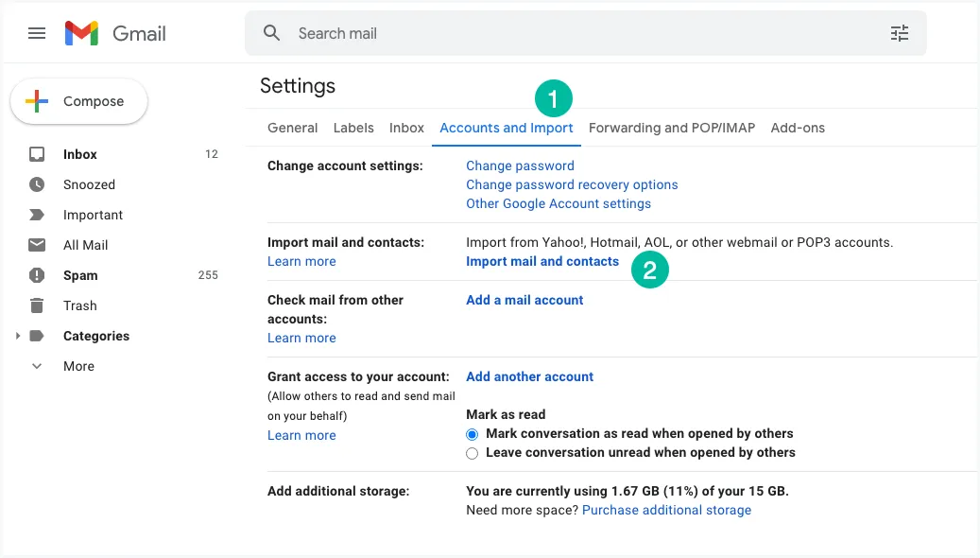980x558 pixels.
Task: Open the Change password link
Action: (x=520, y=166)
